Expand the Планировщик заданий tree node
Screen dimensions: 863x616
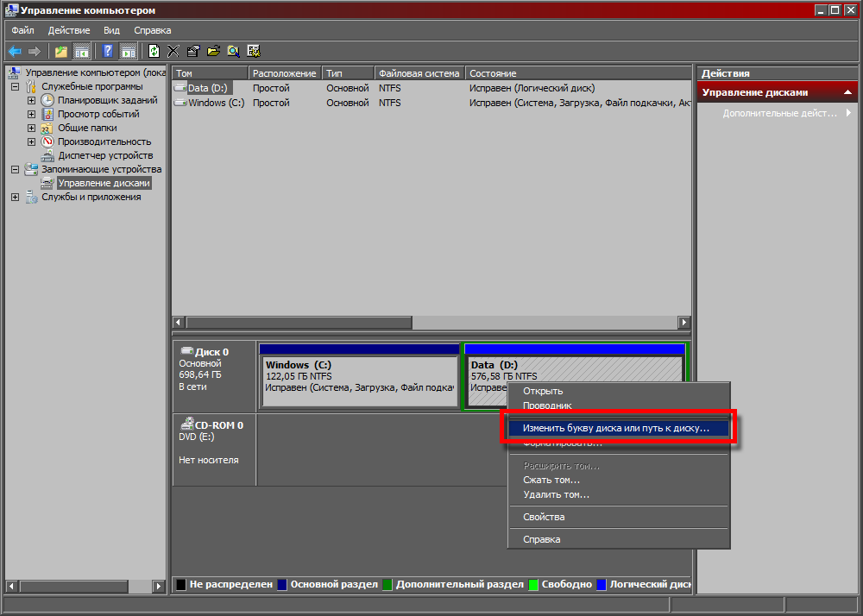(31, 100)
